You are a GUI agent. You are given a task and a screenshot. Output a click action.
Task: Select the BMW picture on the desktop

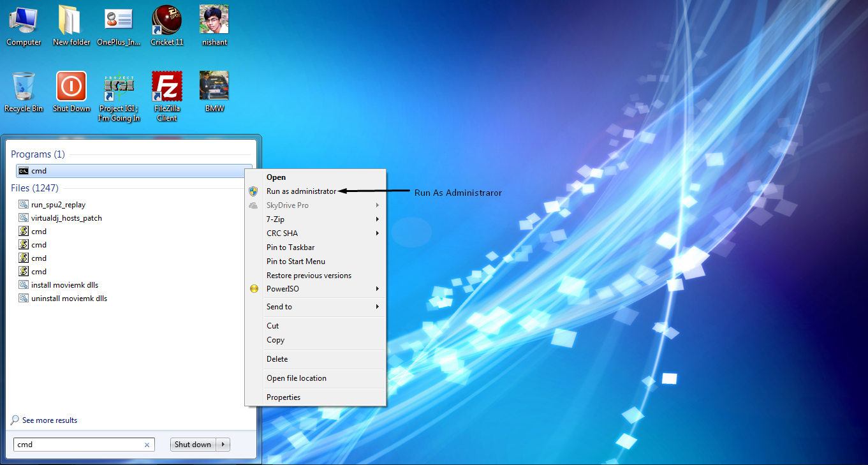click(x=214, y=92)
